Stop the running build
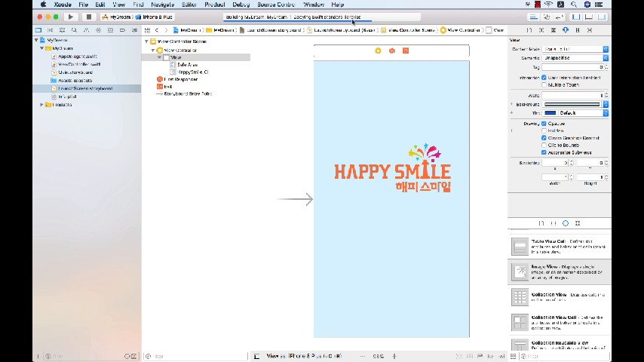Image resolution: width=644 pixels, height=362 pixels. (89, 17)
